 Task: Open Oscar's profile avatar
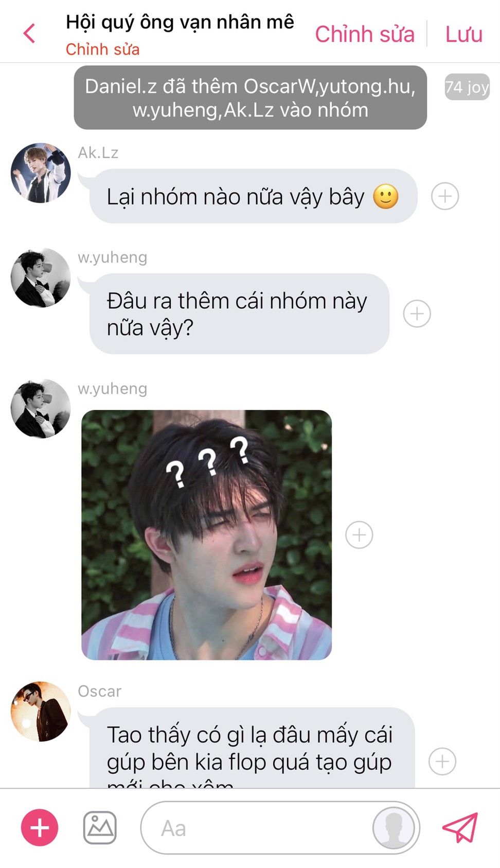41,711
